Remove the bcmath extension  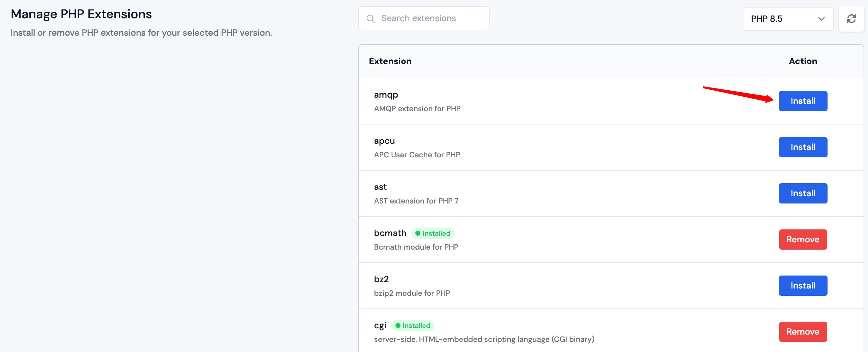click(803, 239)
